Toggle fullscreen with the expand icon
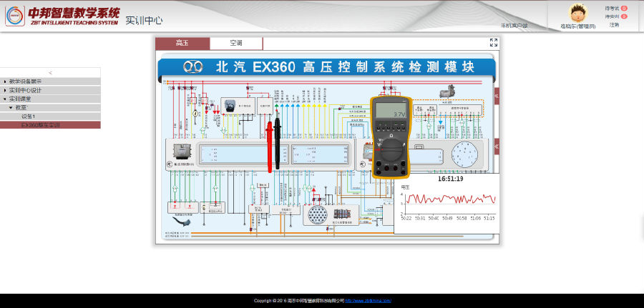The height and width of the screenshot is (308, 644). pyautogui.click(x=494, y=42)
